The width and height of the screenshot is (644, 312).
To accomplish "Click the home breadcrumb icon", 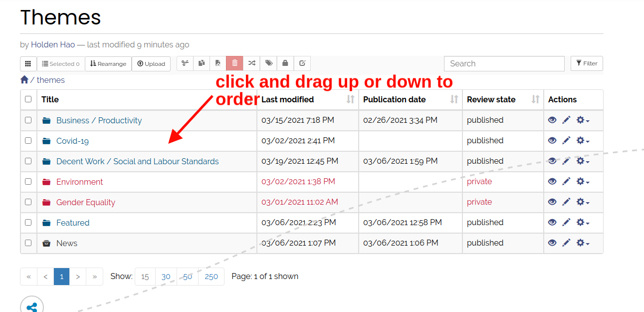I will (24, 80).
